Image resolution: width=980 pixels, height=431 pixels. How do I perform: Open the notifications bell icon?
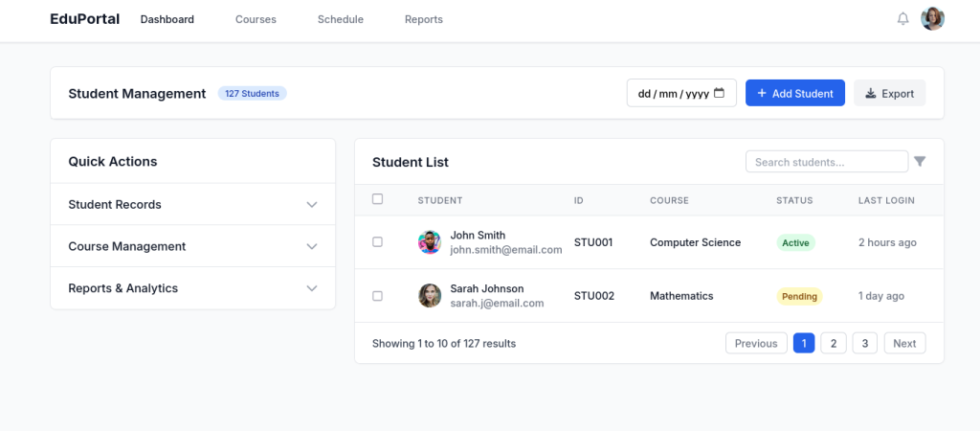tap(902, 19)
